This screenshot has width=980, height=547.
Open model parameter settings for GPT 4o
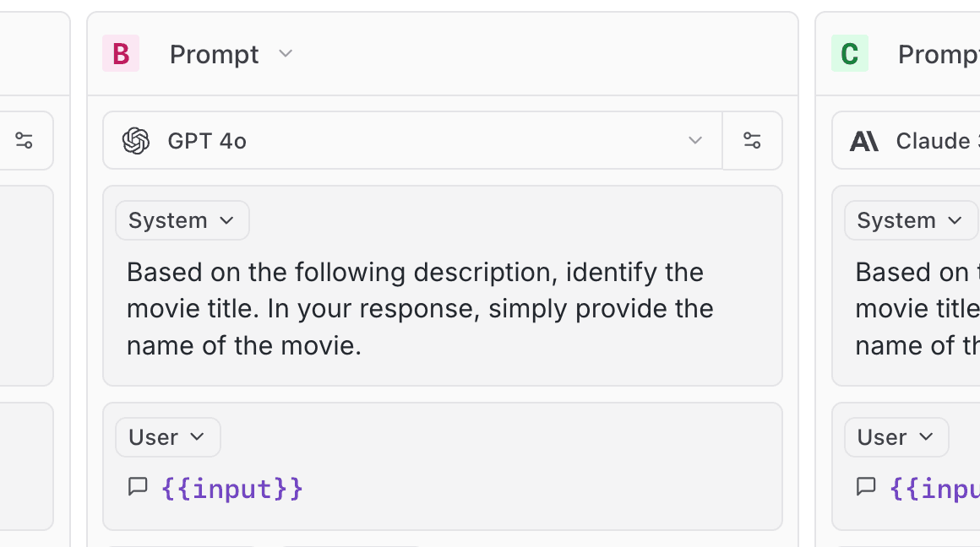click(752, 141)
